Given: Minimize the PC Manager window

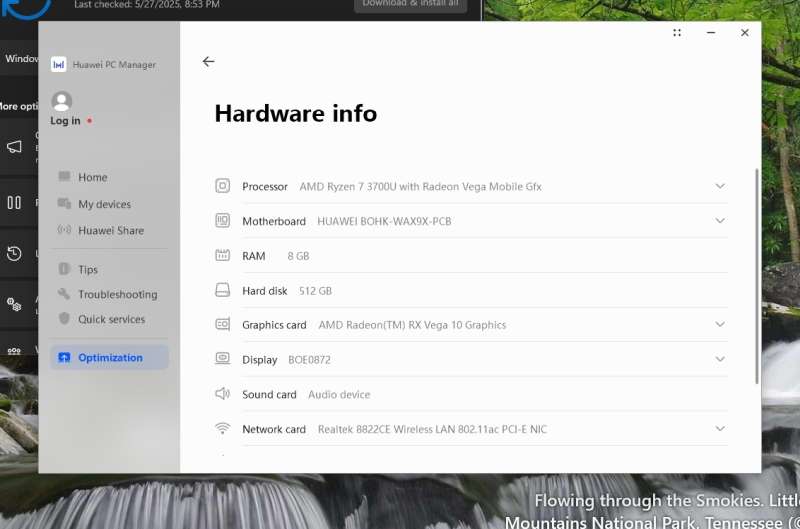Looking at the screenshot, I should click(711, 33).
